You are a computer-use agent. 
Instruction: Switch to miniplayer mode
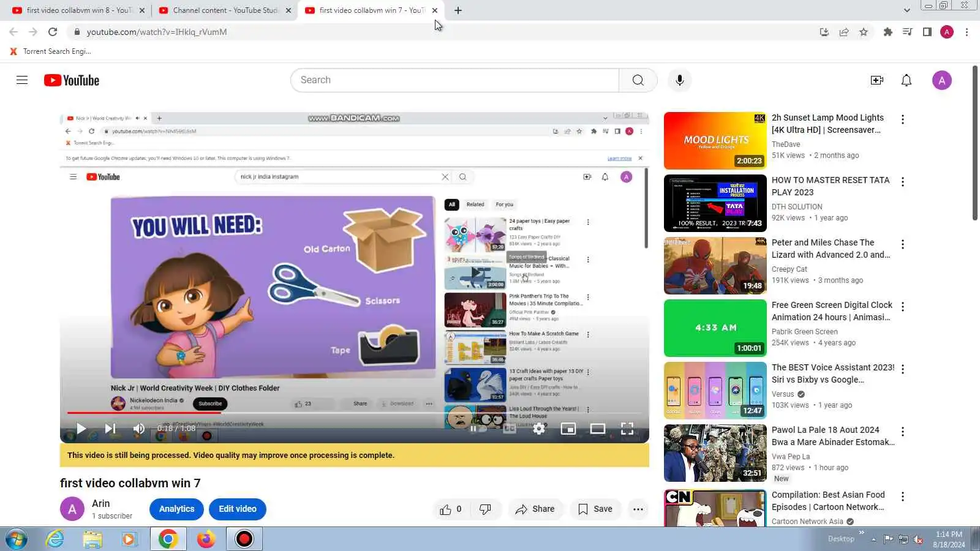coord(568,429)
